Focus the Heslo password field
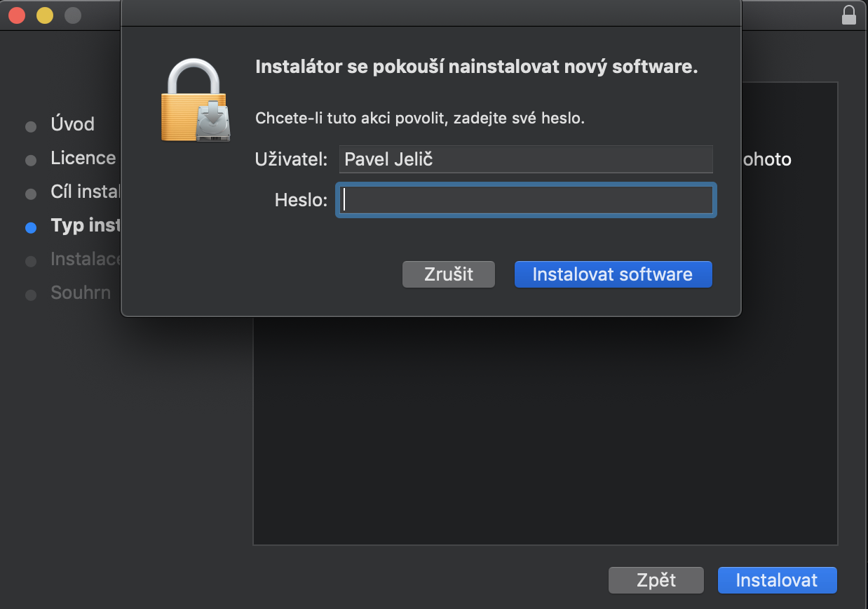 pyautogui.click(x=526, y=201)
